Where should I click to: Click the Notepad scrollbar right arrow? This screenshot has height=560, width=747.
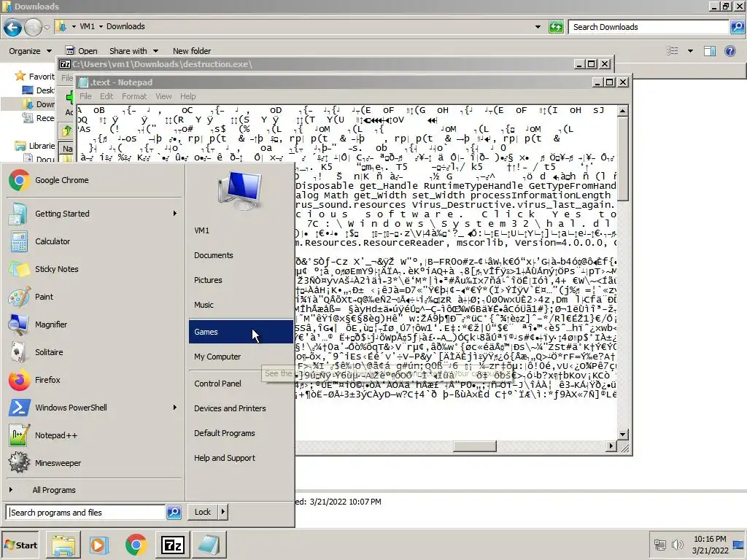611,446
